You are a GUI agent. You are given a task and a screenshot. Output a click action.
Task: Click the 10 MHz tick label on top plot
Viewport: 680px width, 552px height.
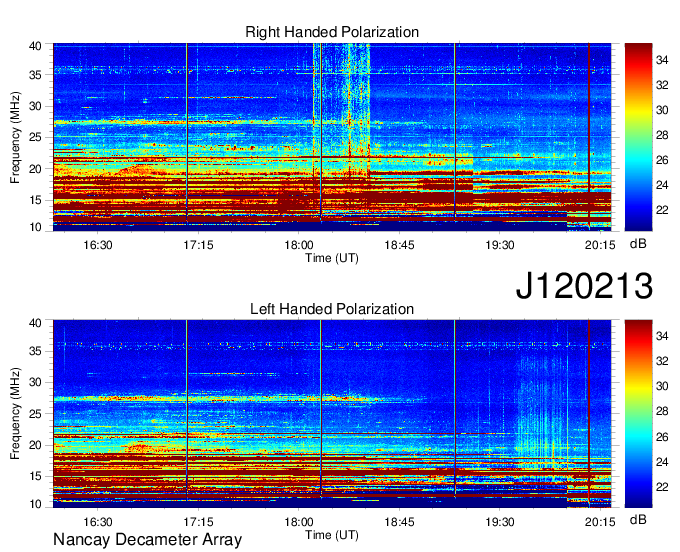(35, 227)
